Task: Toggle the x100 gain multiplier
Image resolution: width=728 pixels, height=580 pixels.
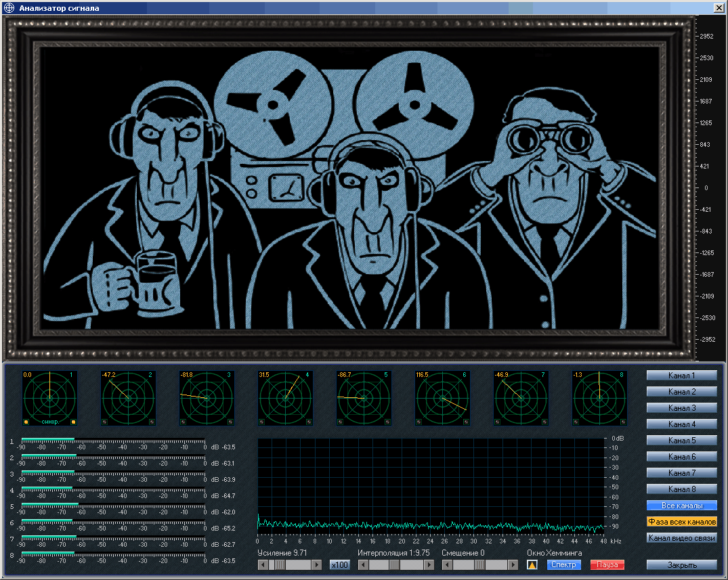Action: [x=339, y=564]
